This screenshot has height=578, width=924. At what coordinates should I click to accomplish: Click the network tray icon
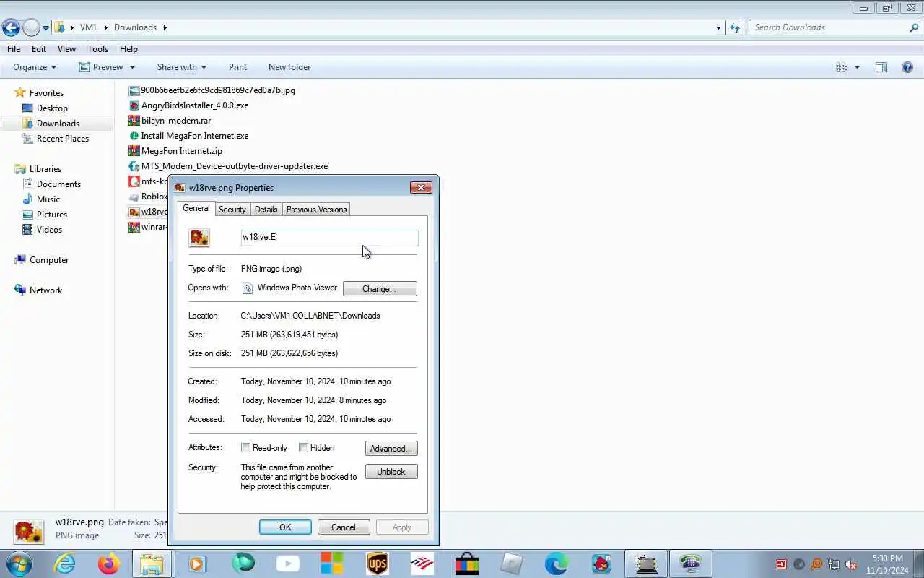pos(834,564)
